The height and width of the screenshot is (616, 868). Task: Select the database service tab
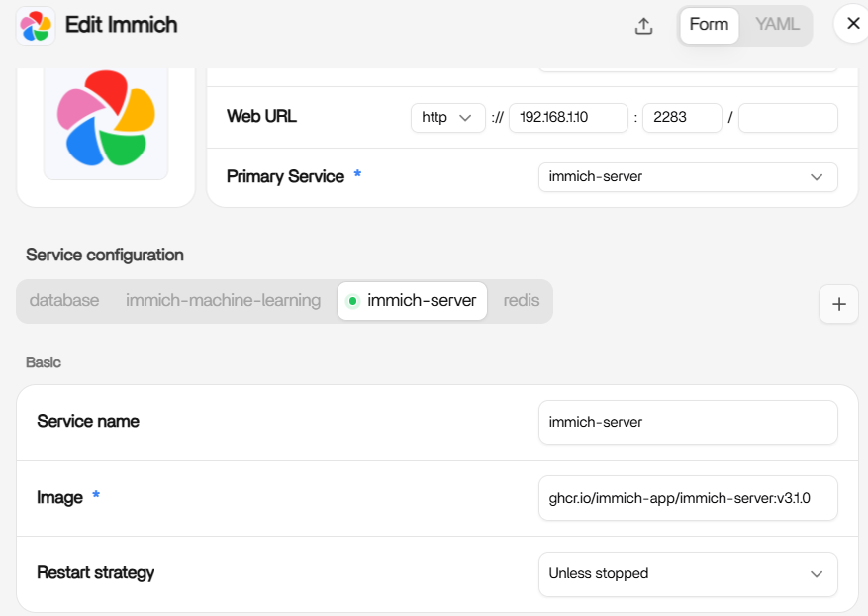coord(64,301)
